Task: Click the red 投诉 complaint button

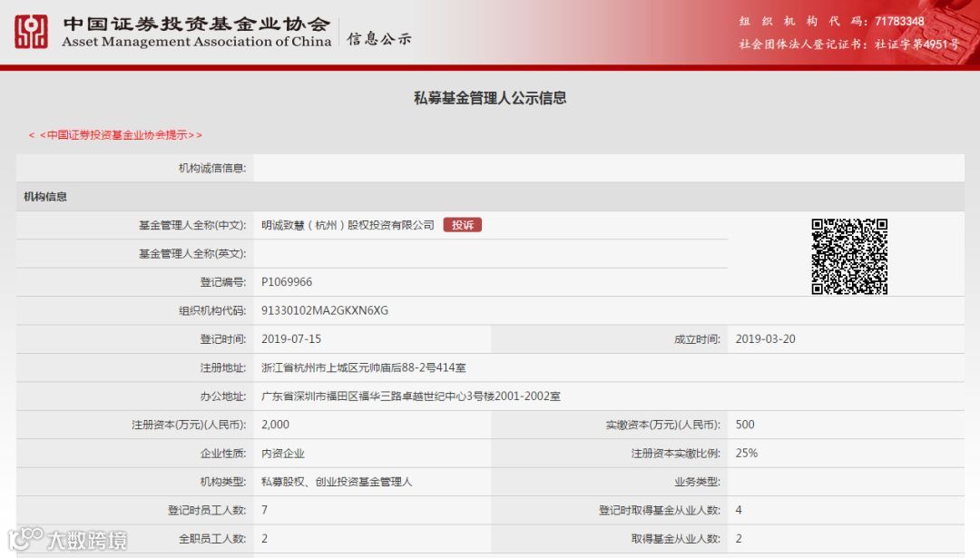Action: [x=463, y=225]
